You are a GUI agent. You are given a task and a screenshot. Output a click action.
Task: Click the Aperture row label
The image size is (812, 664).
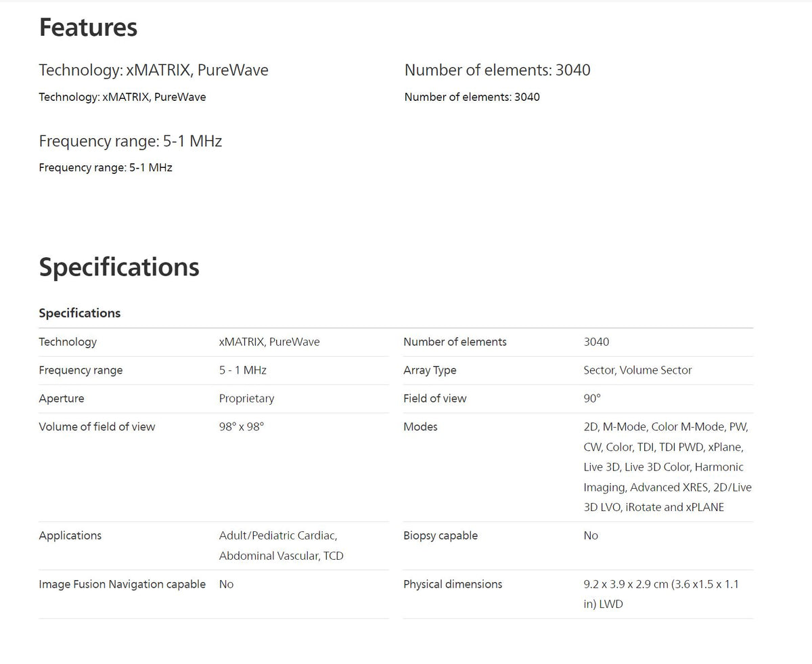[x=62, y=399]
